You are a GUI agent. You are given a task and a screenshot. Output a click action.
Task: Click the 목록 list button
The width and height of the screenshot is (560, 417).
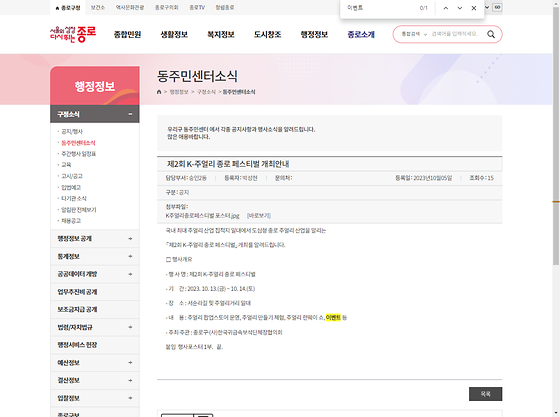pos(485,394)
